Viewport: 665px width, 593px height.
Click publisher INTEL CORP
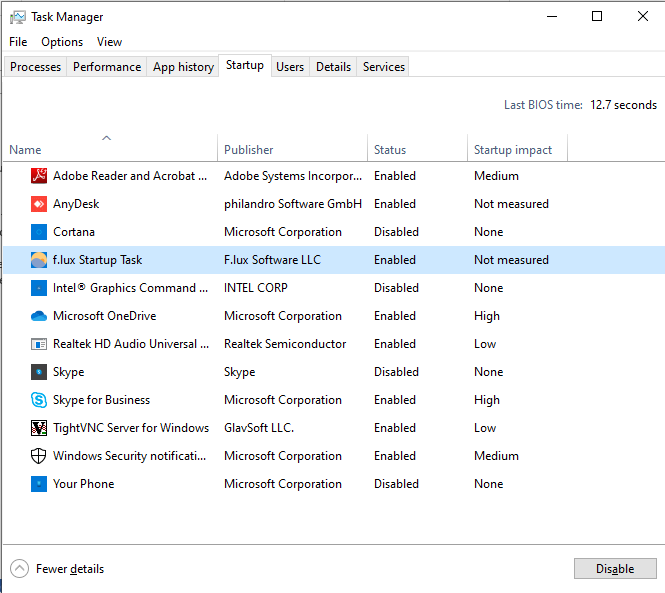click(x=256, y=288)
